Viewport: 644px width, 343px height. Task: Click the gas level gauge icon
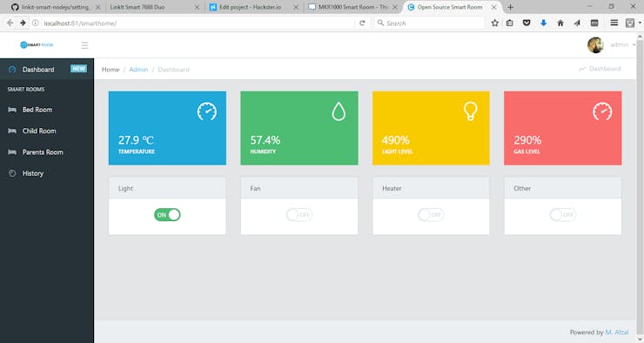[602, 111]
